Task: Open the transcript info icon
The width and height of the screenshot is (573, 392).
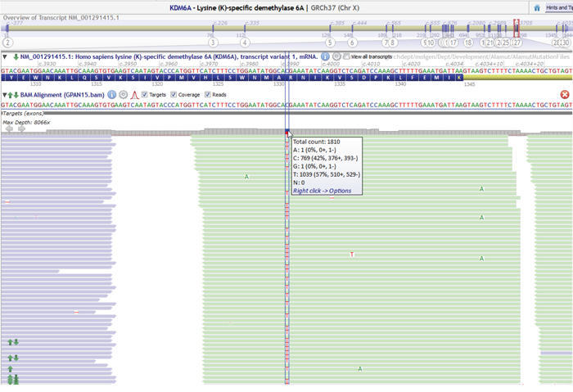Action: [x=325, y=56]
